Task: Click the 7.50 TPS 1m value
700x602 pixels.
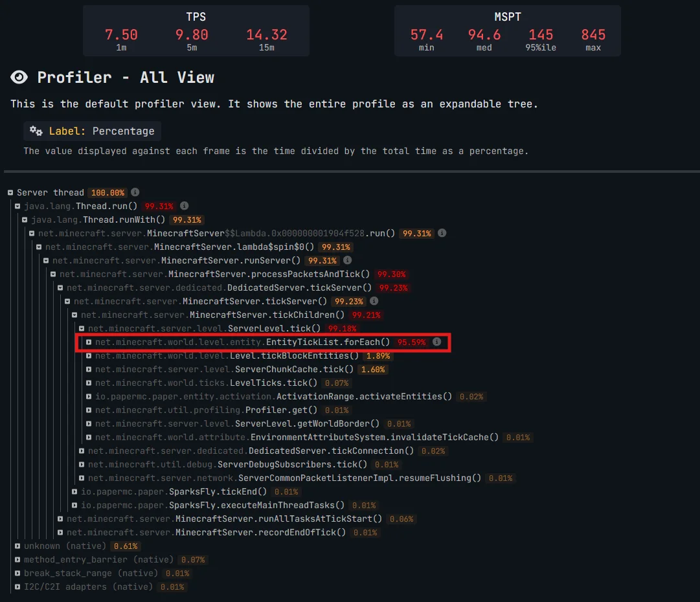Action: click(x=121, y=34)
